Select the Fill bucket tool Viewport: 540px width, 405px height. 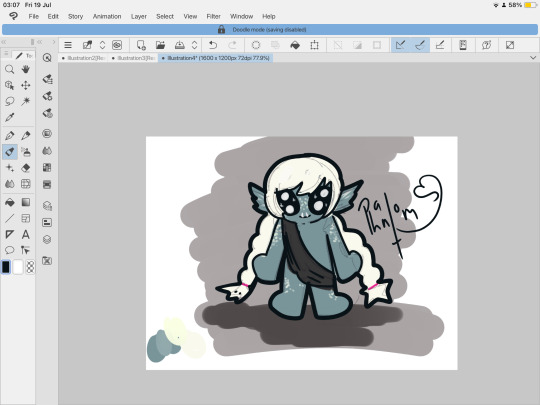(10, 202)
